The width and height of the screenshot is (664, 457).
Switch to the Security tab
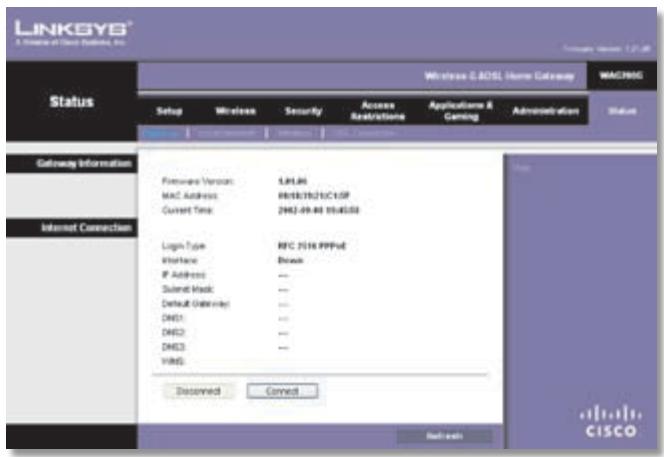(x=303, y=111)
